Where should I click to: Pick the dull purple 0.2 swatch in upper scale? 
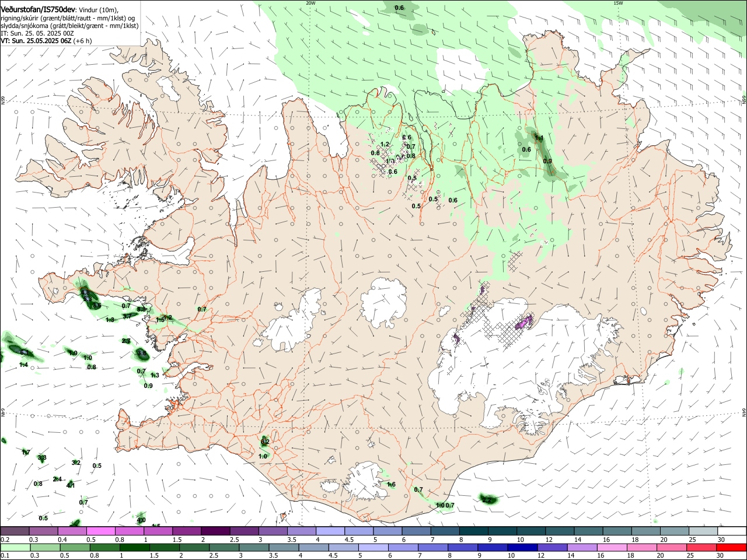click(15, 531)
